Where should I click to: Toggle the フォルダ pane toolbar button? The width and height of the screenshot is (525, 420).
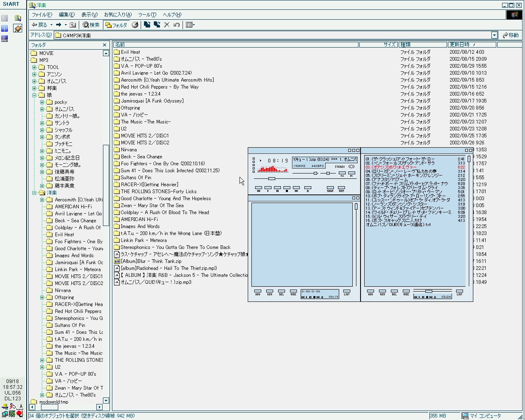[116, 25]
